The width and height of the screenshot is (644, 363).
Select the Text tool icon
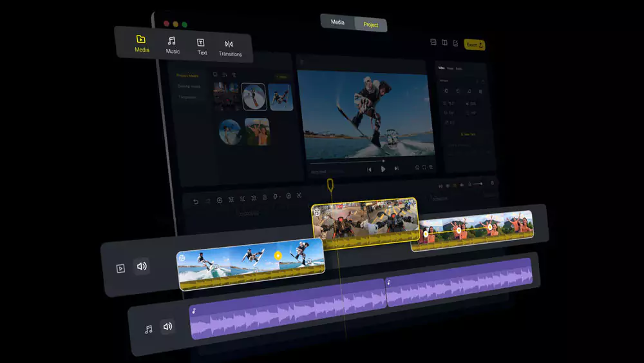[x=202, y=46]
